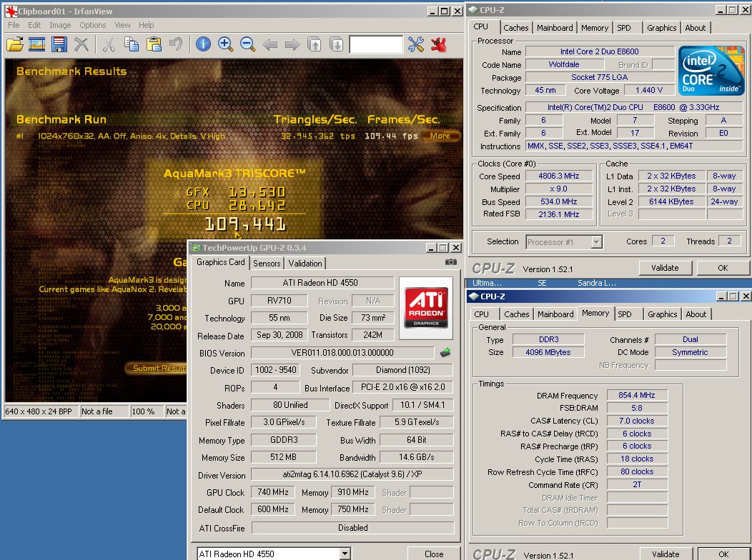Switch to Memory tab in top CPU-Z
752x560 pixels.
pos(595,28)
